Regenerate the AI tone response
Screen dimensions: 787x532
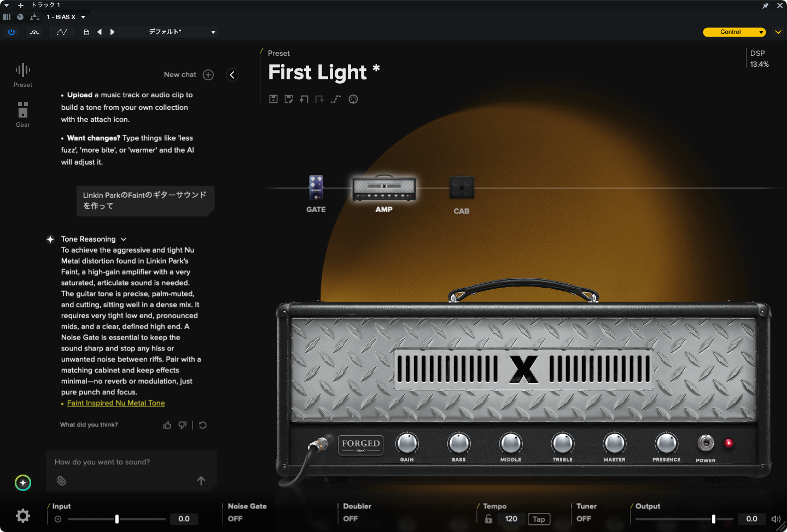click(203, 425)
